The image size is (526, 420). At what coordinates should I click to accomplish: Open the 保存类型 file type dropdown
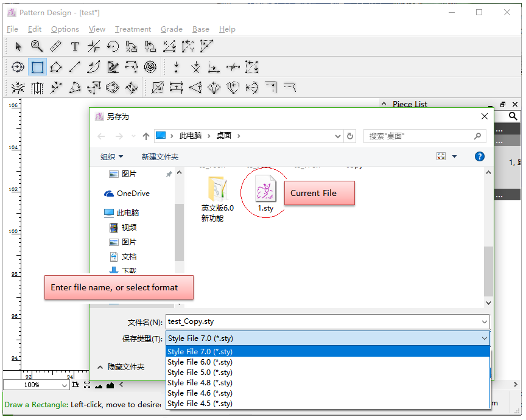328,338
